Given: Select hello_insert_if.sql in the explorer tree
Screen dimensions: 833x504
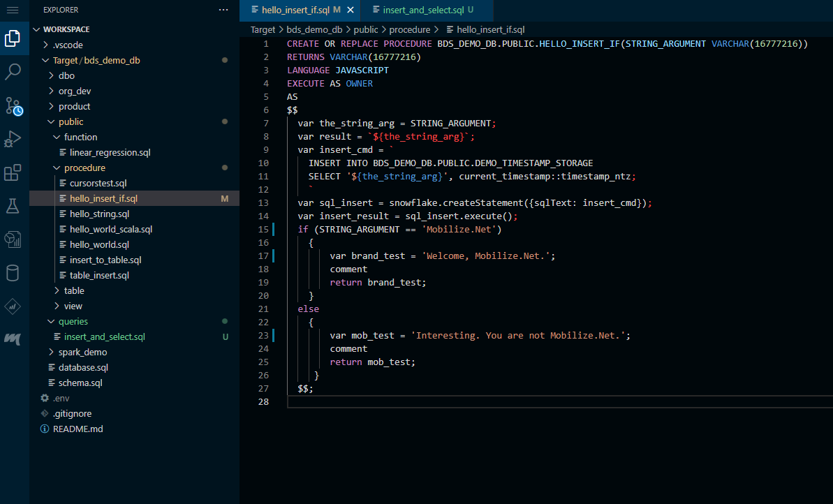Looking at the screenshot, I should (134, 199).
